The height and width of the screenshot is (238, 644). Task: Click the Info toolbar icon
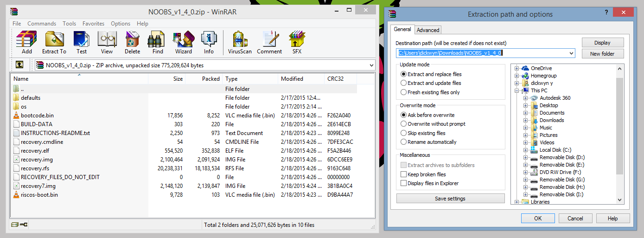209,39
